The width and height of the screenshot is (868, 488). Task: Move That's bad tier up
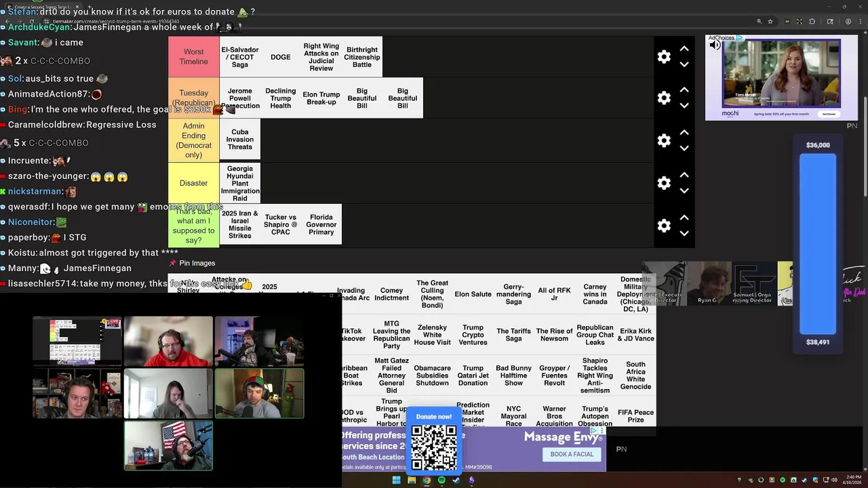(x=684, y=218)
